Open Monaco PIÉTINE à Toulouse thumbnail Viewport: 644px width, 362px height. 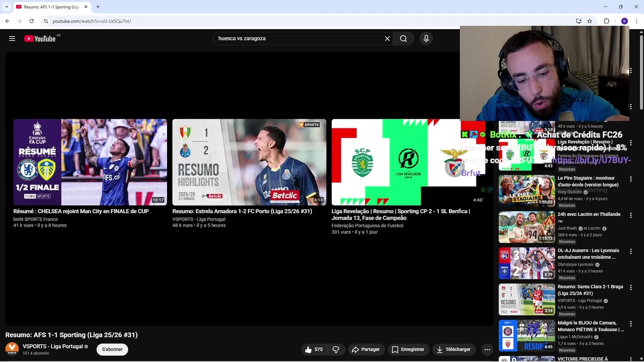pos(527,335)
